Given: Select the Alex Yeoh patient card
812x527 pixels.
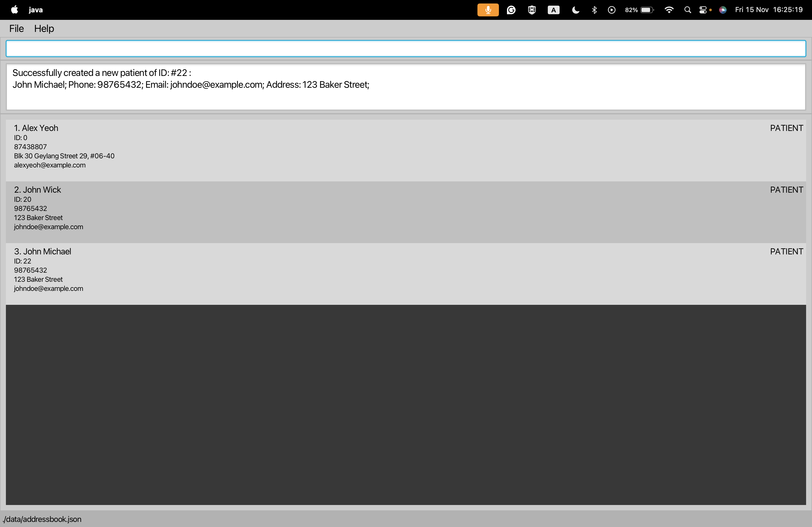Looking at the screenshot, I should [406, 150].
